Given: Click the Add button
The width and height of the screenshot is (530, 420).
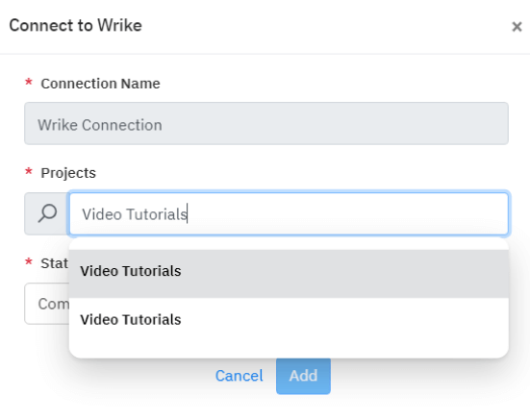Looking at the screenshot, I should click(303, 376).
